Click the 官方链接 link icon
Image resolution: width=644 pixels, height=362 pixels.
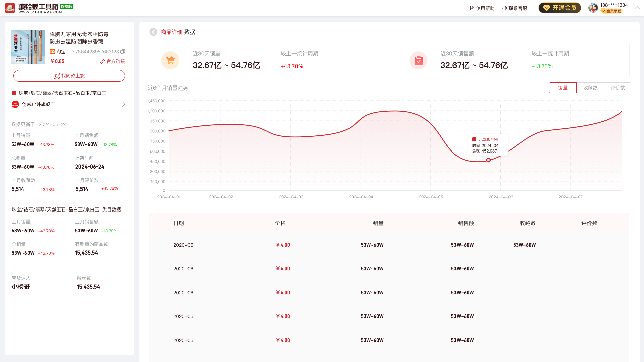coord(102,61)
